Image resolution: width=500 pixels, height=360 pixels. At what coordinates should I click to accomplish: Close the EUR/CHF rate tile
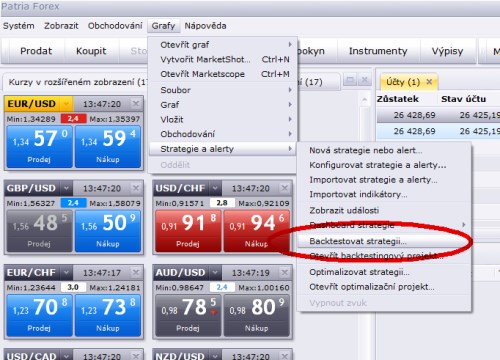coord(136,273)
